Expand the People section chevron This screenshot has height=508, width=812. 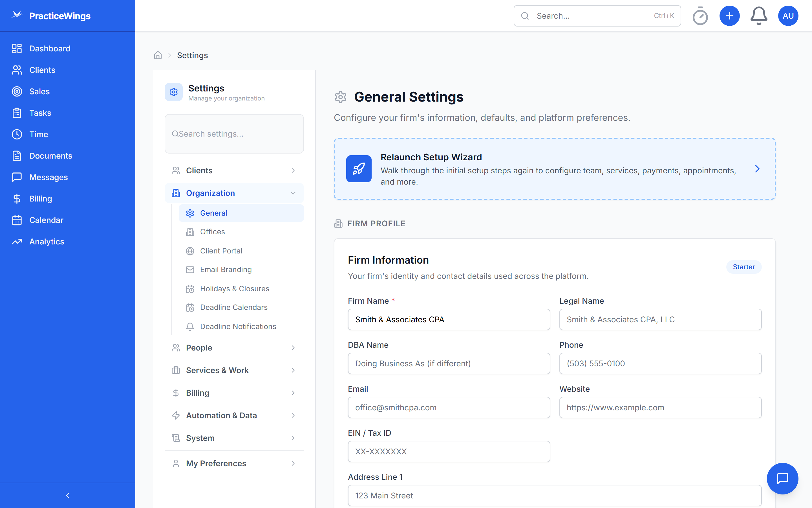(293, 348)
